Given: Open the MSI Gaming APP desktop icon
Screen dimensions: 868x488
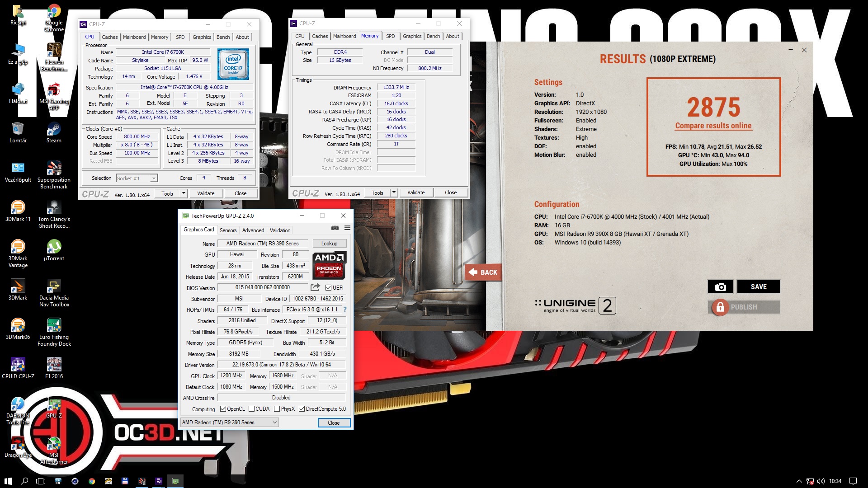Looking at the screenshot, I should [x=54, y=97].
